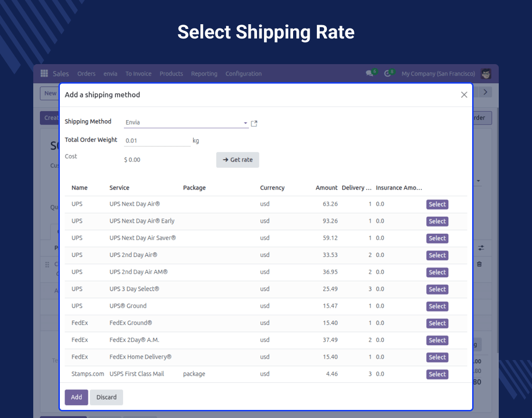Click the Get rate button
Viewport: 532px width, 418px height.
point(237,160)
